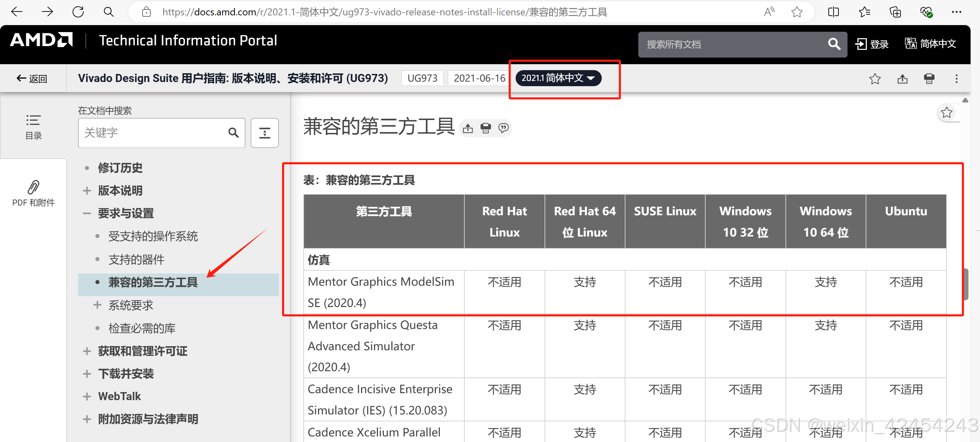Click the read aloud icon in address bar
Screen dimensions: 980x442
(769, 12)
